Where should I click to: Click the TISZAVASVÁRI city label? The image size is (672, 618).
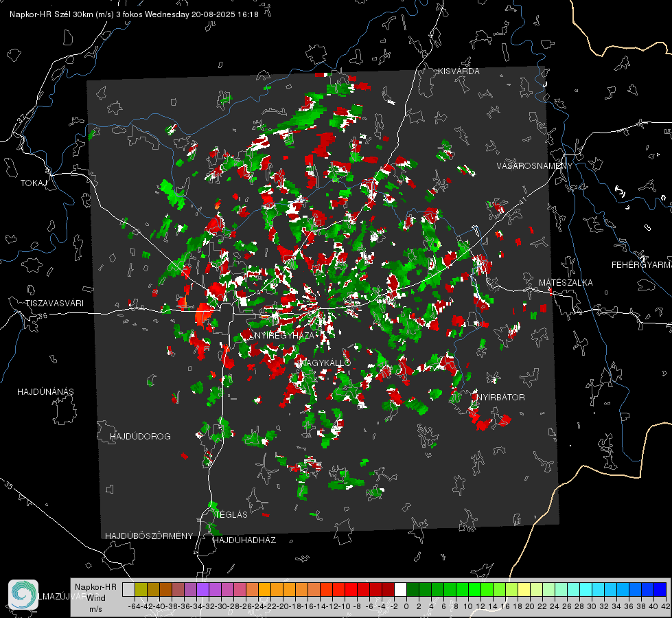coord(54,304)
